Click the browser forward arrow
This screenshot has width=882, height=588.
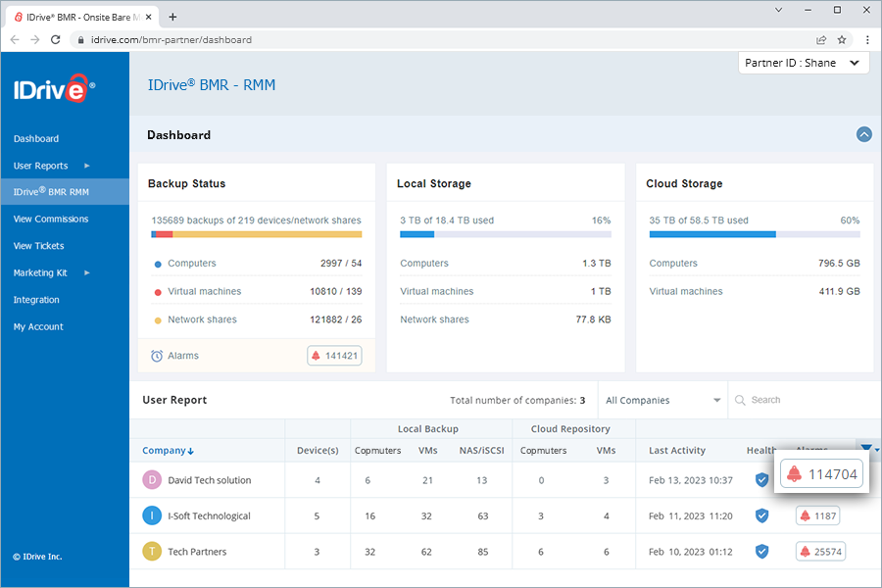[35, 40]
